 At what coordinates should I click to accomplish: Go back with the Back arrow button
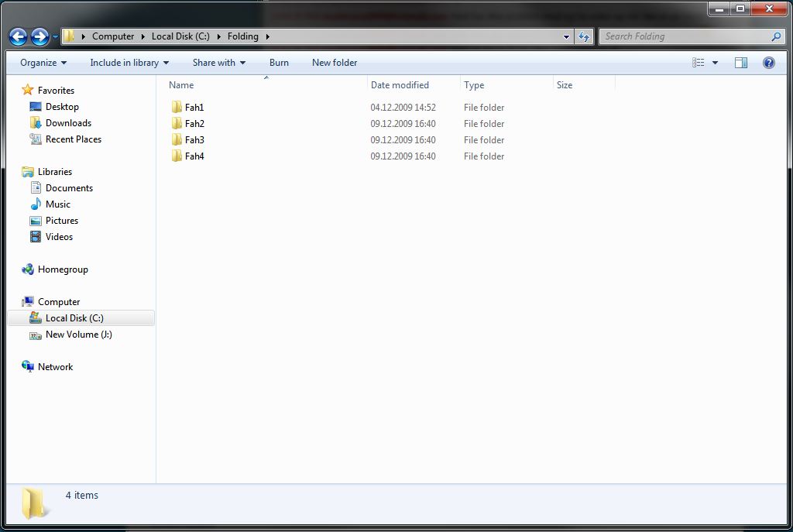tap(19, 36)
